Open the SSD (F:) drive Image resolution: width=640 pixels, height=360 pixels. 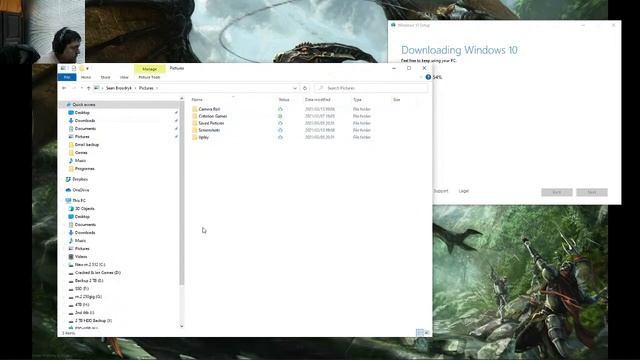click(x=82, y=289)
